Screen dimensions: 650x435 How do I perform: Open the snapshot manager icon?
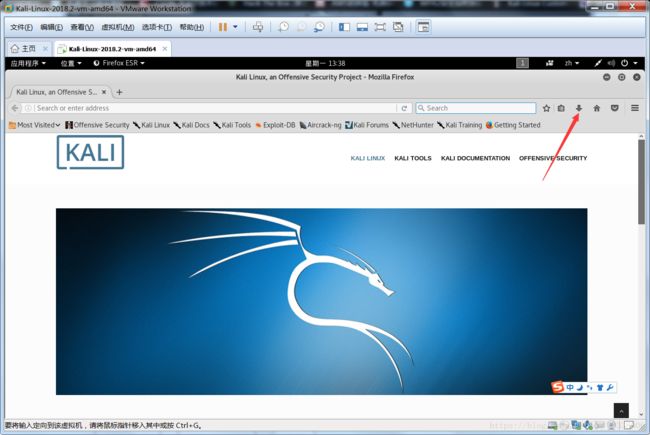(319, 27)
